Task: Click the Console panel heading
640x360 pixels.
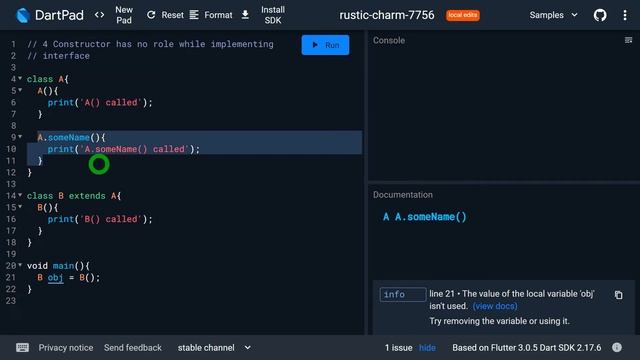Action: click(x=389, y=40)
